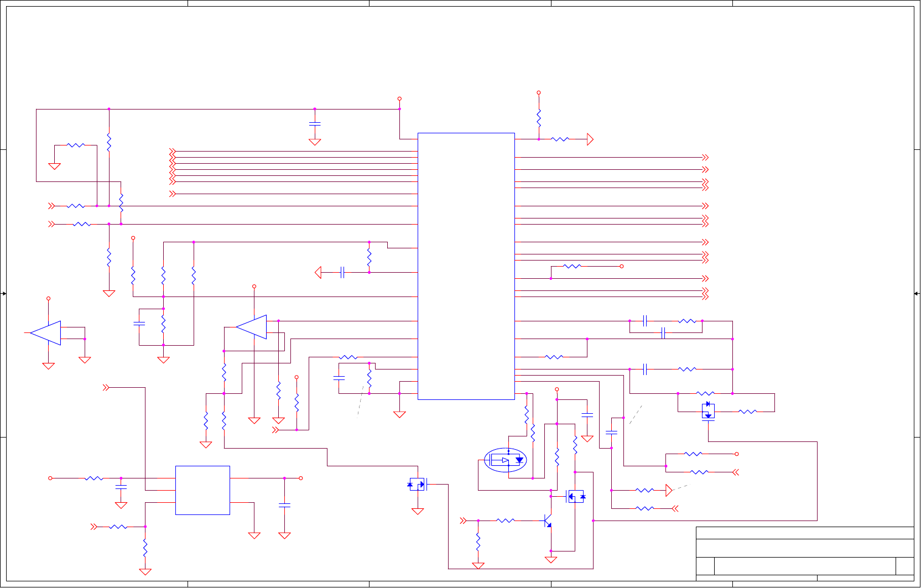921x588 pixels.
Task: Select the MOSFET directly above the NPN transistor
Action: tap(576, 496)
